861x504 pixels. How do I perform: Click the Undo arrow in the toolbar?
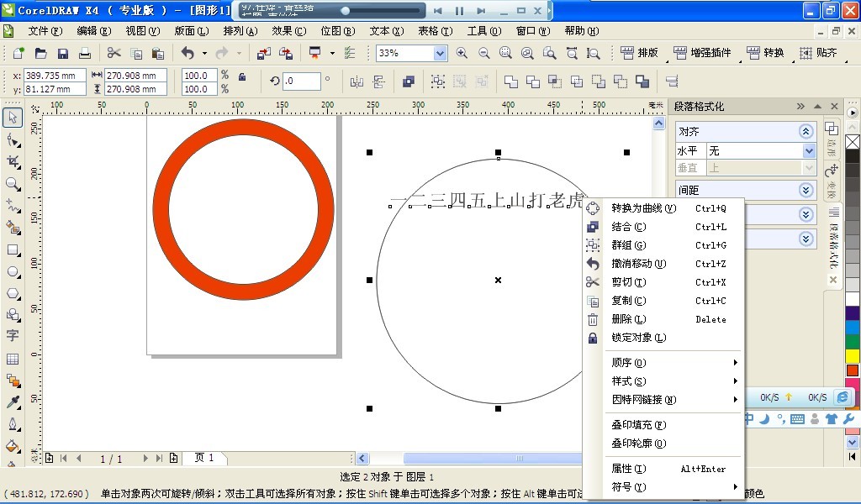pyautogui.click(x=188, y=53)
